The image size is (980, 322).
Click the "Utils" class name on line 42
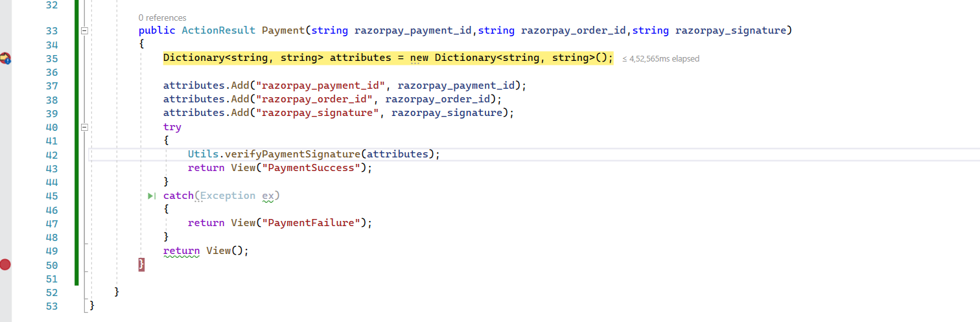click(x=203, y=154)
